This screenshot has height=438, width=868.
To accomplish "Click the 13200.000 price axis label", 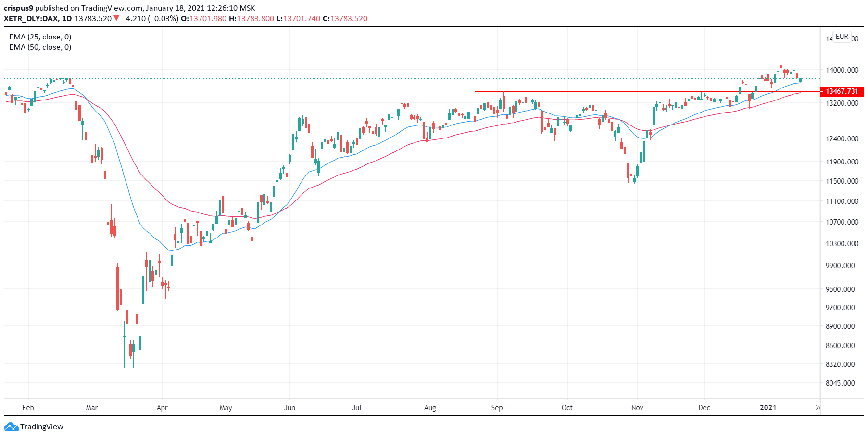I will point(842,103).
